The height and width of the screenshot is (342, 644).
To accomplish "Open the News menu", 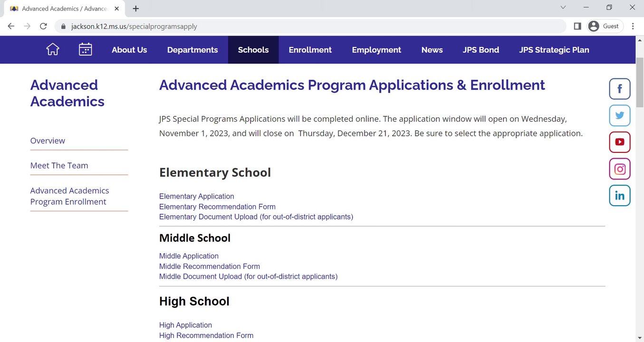I will (432, 50).
